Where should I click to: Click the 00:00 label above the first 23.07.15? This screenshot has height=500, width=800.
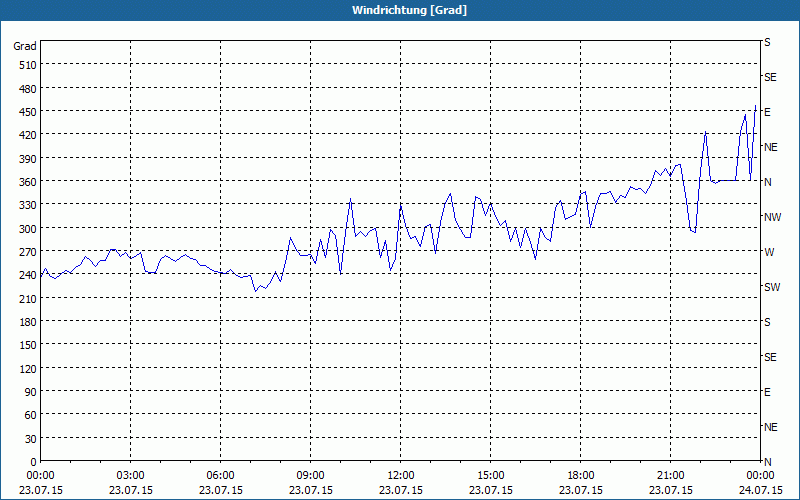(41, 476)
